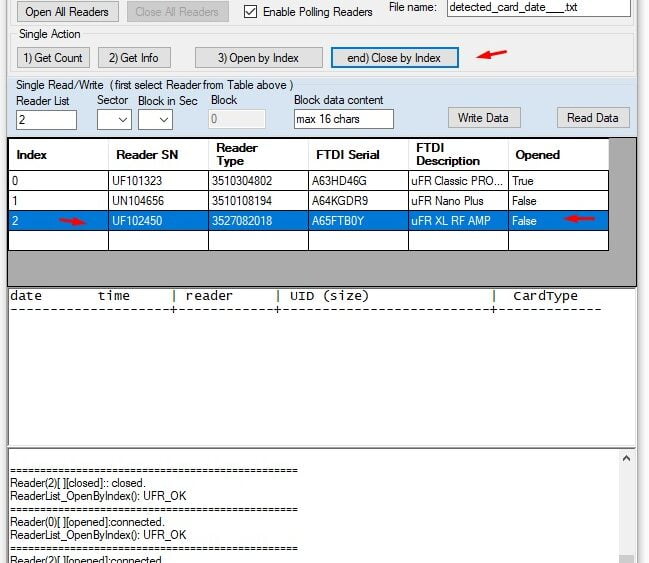The height and width of the screenshot is (563, 649).
Task: Click the Write Data button
Action: click(484, 118)
